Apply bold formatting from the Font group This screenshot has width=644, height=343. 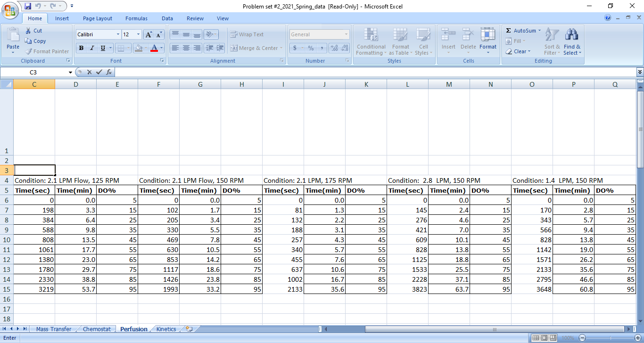click(81, 49)
